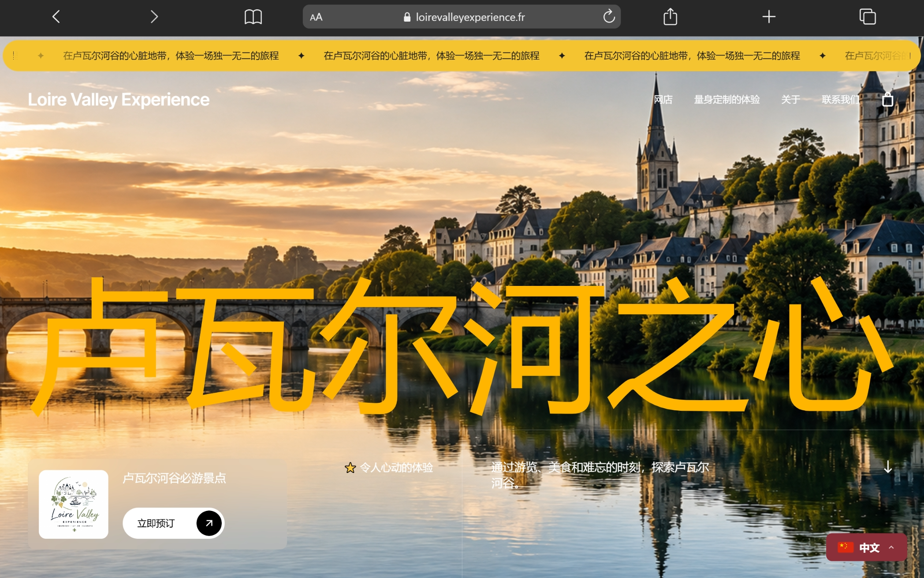Go back with the Safari back arrow
Image resolution: width=924 pixels, height=578 pixels.
pos(56,17)
